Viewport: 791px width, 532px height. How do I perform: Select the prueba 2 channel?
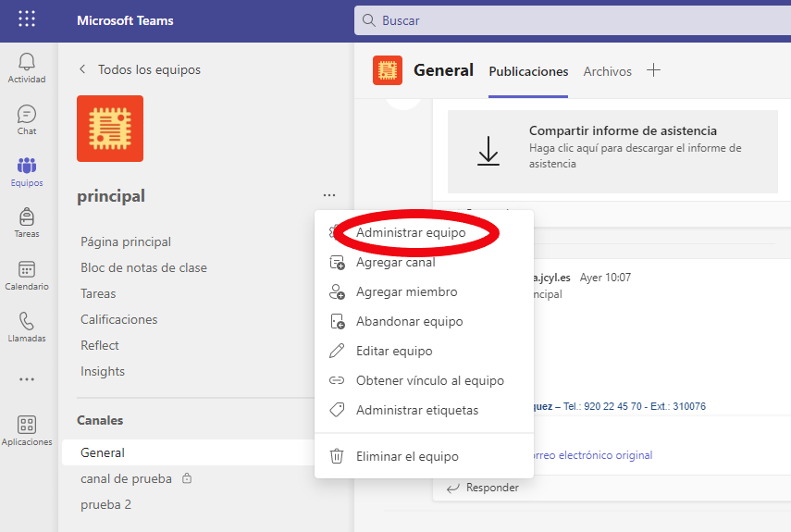(106, 505)
